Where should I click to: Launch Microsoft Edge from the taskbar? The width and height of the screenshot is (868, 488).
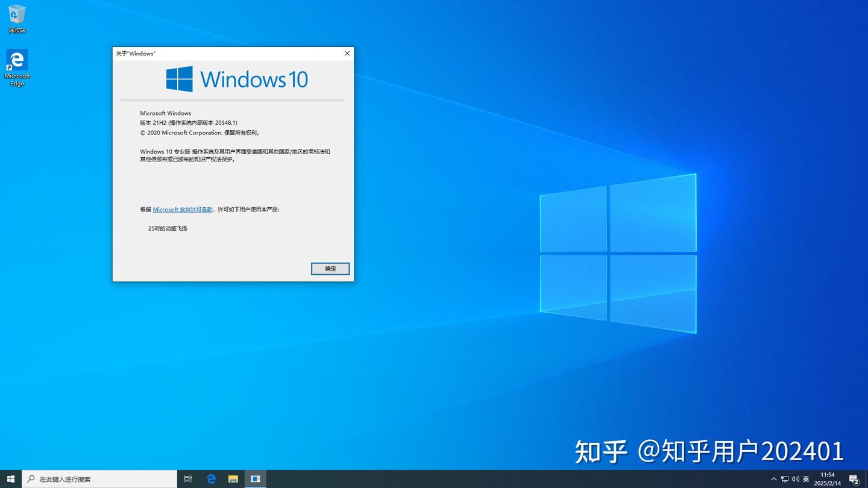tap(211, 478)
